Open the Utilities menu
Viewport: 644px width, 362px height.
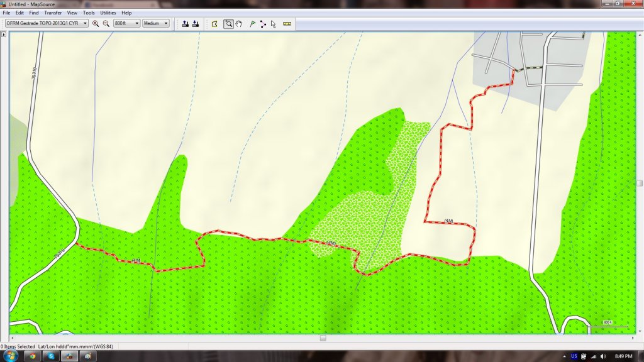[x=108, y=13]
